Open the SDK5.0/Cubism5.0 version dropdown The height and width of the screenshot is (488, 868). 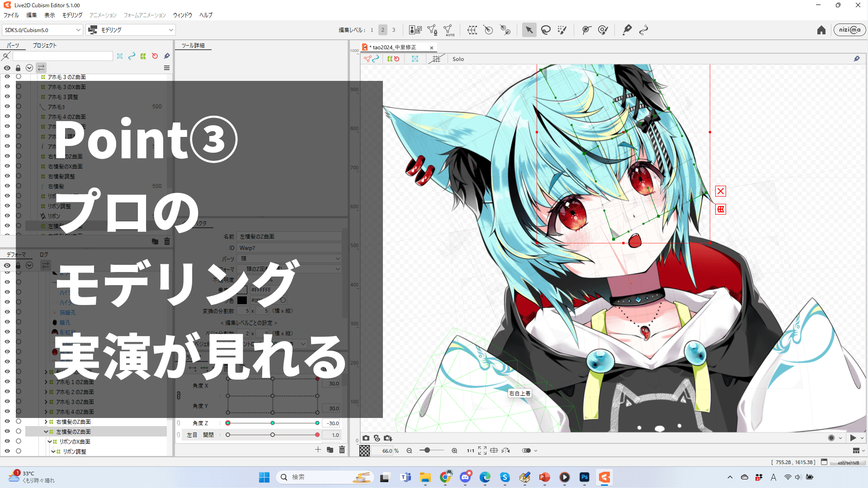pos(42,30)
